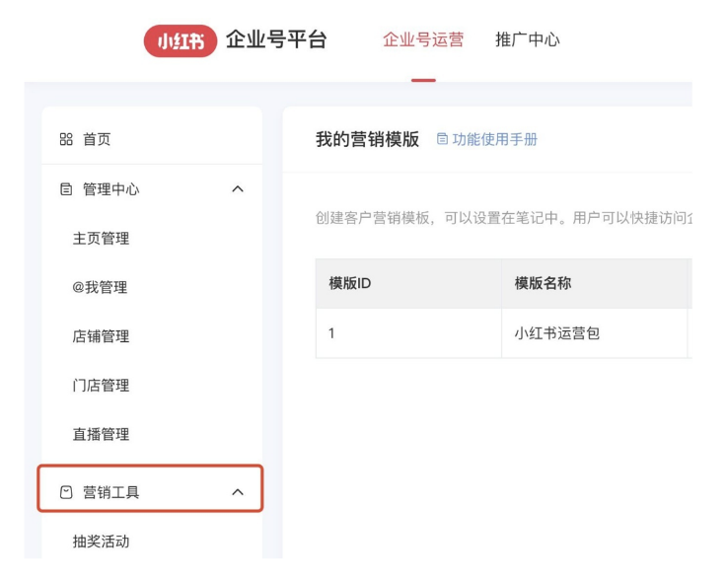Open 主页管理 in the sidebar
Viewport: 728px width, 579px height.
[101, 239]
